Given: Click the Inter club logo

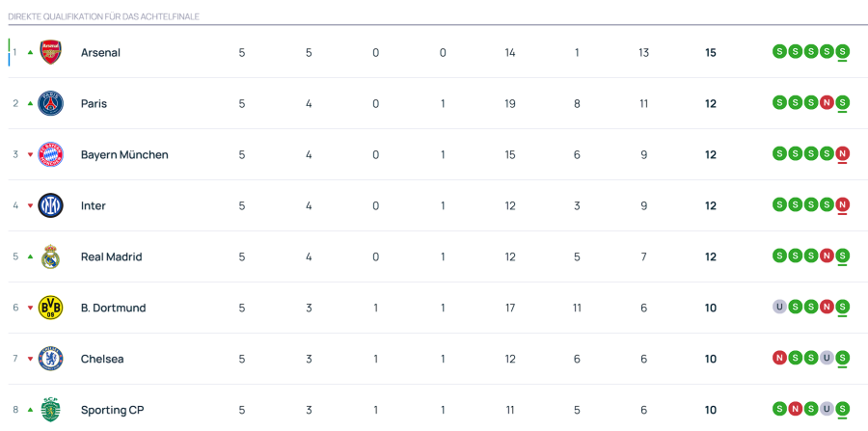Looking at the screenshot, I should click(50, 205).
